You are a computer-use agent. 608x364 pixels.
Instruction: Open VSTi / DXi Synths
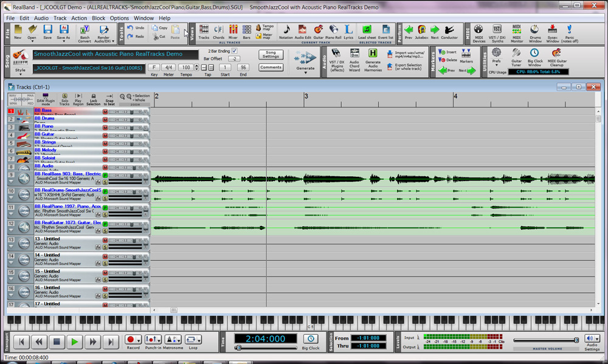click(x=497, y=33)
